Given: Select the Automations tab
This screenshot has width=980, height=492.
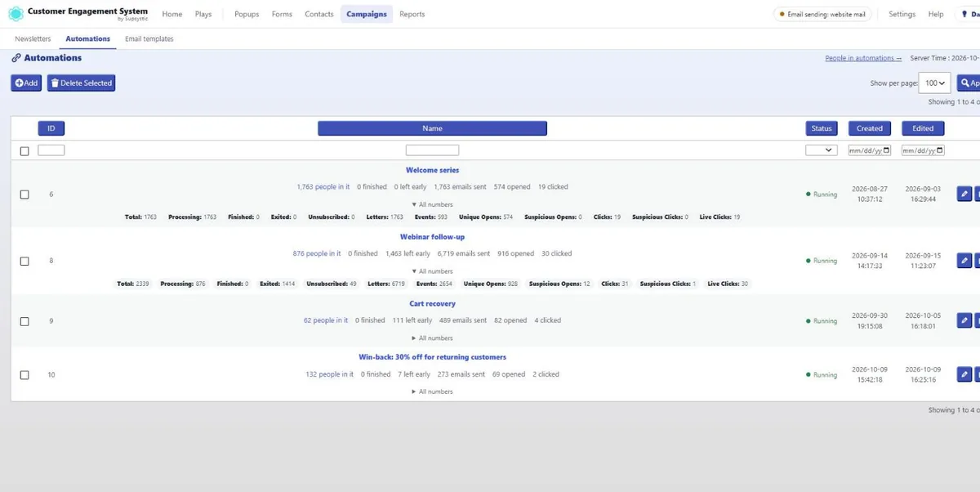Looking at the screenshot, I should 88,39.
